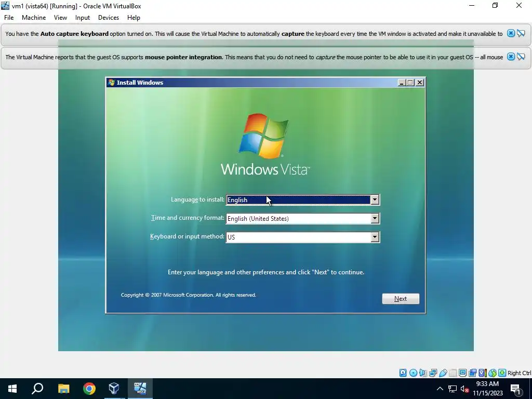This screenshot has height=399, width=532.
Task: Click the 'Enter your language' instruction text
Action: coord(265,272)
